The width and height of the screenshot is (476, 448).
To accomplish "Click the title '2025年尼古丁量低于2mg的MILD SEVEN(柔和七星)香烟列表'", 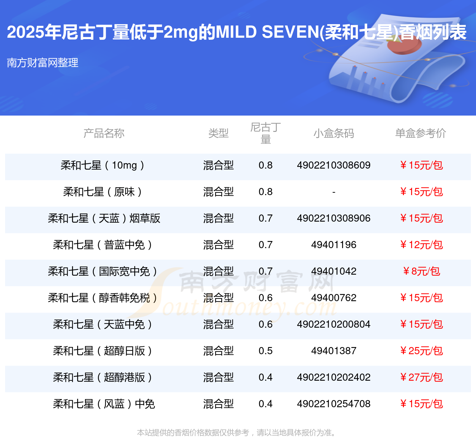I will tap(237, 33).
